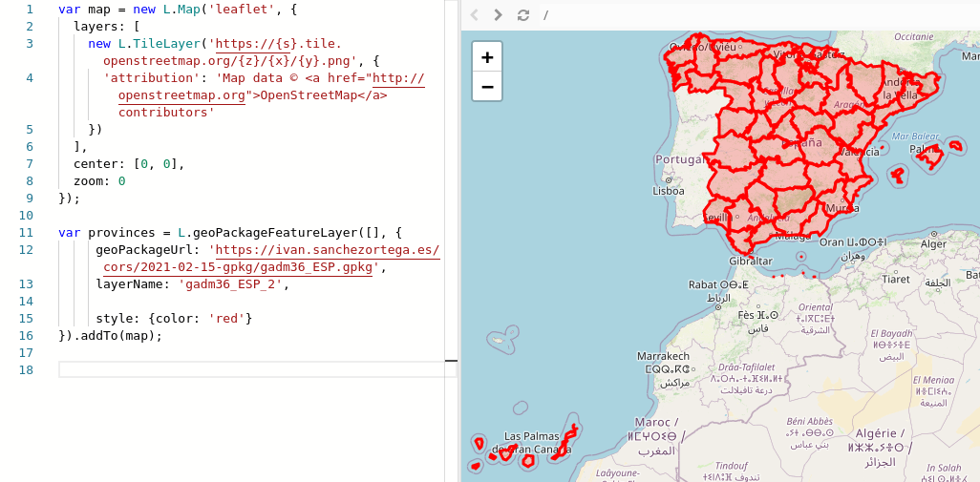Zoom in on the Leaflet map

coord(487,58)
